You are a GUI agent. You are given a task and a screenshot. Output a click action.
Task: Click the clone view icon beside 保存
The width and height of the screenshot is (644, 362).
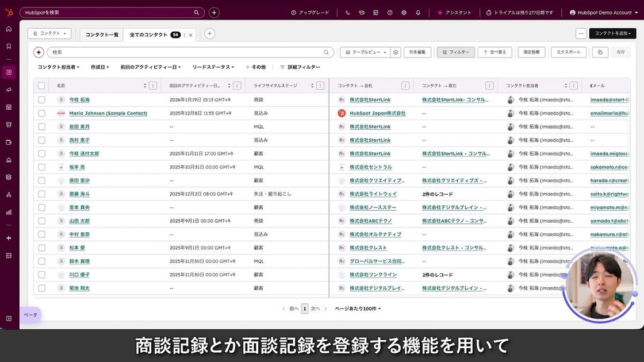click(600, 52)
